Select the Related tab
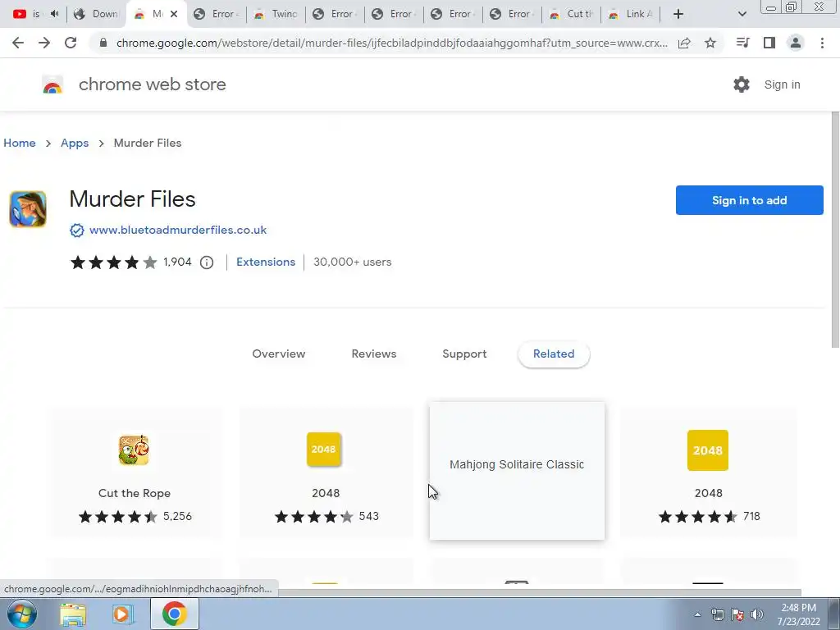 (554, 354)
